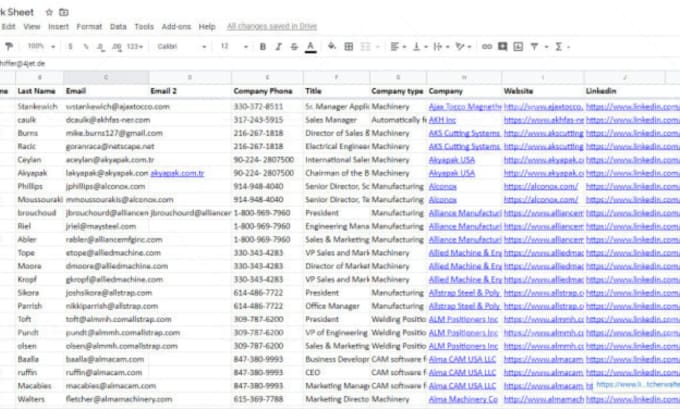Select column C header
The width and height of the screenshot is (680, 409).
[106, 77]
